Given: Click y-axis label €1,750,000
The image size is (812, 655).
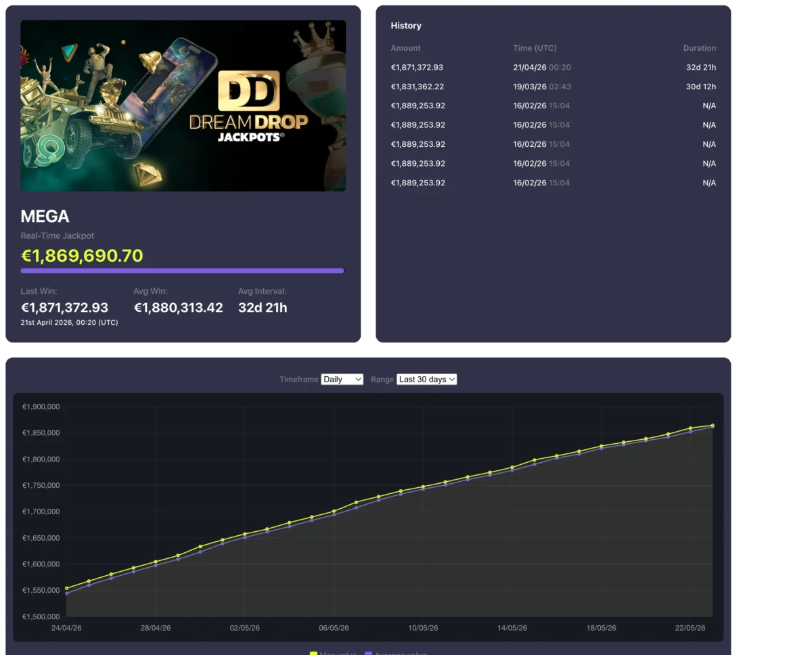Looking at the screenshot, I should [x=41, y=486].
